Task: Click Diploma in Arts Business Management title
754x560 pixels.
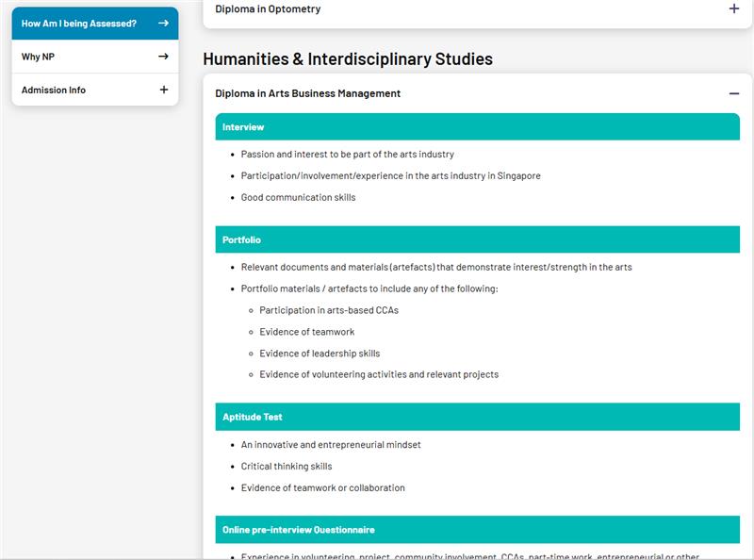Action: click(x=307, y=93)
